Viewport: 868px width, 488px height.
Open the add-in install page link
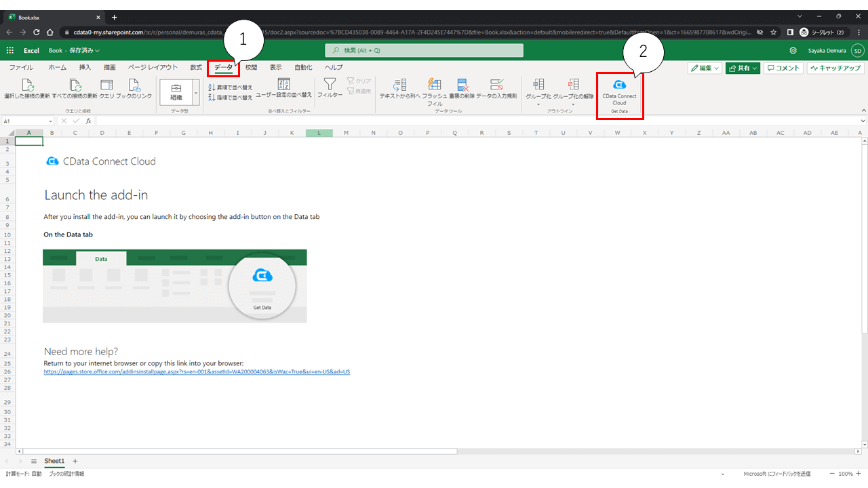pos(197,371)
